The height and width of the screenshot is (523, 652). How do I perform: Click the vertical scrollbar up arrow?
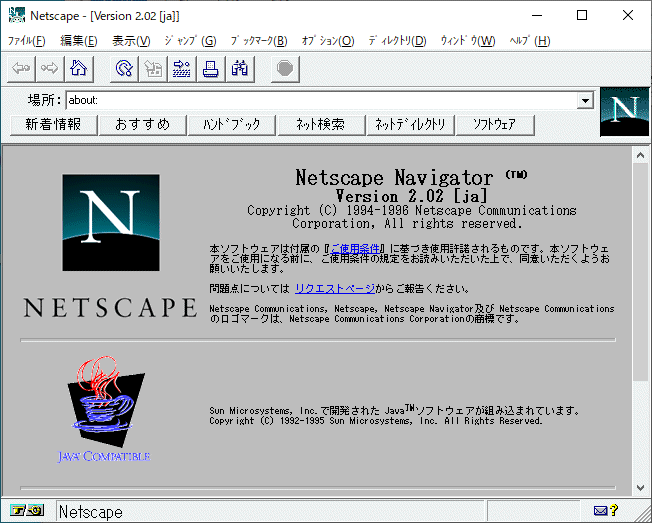[640, 155]
